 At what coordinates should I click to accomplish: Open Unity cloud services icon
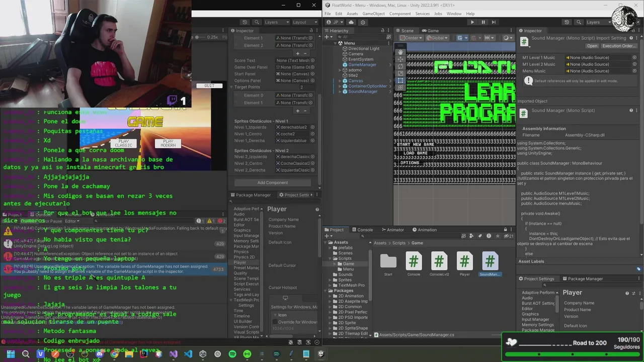pyautogui.click(x=351, y=22)
